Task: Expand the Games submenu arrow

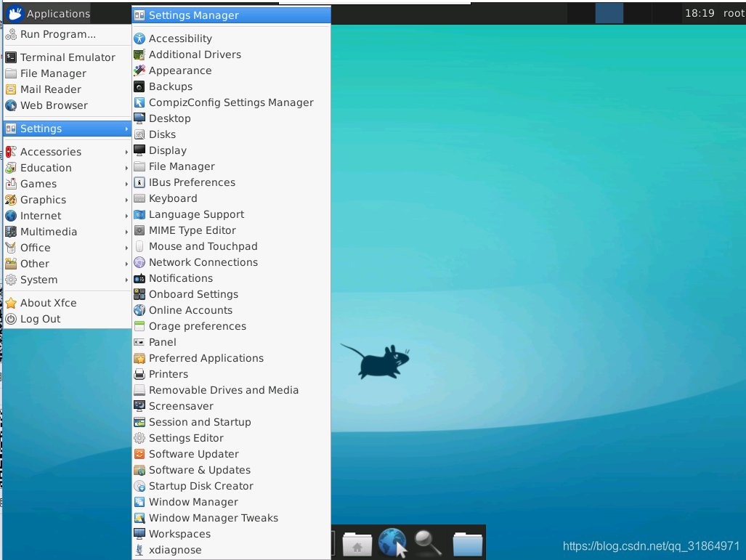Action: [x=126, y=184]
